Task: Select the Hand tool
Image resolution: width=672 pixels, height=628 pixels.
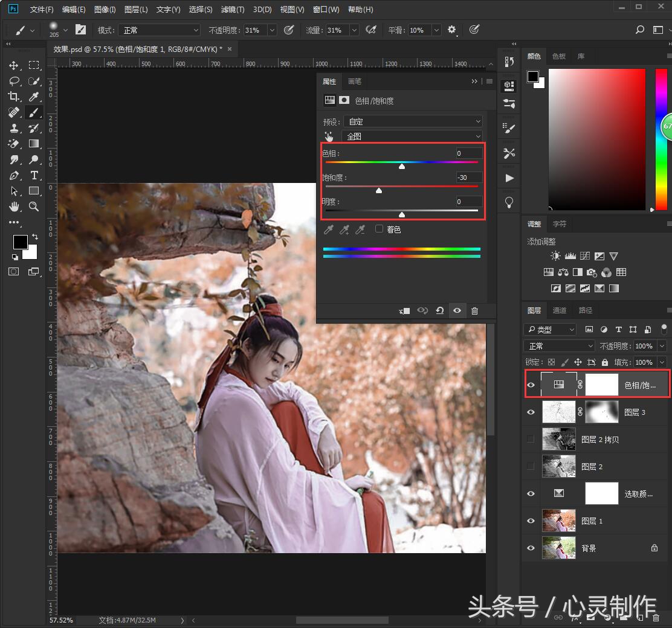Action: point(15,207)
